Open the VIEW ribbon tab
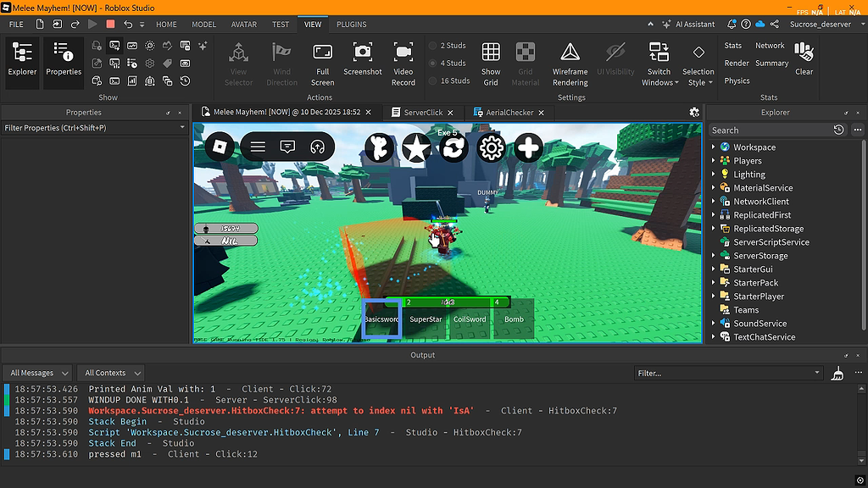The height and width of the screenshot is (488, 868). [313, 24]
